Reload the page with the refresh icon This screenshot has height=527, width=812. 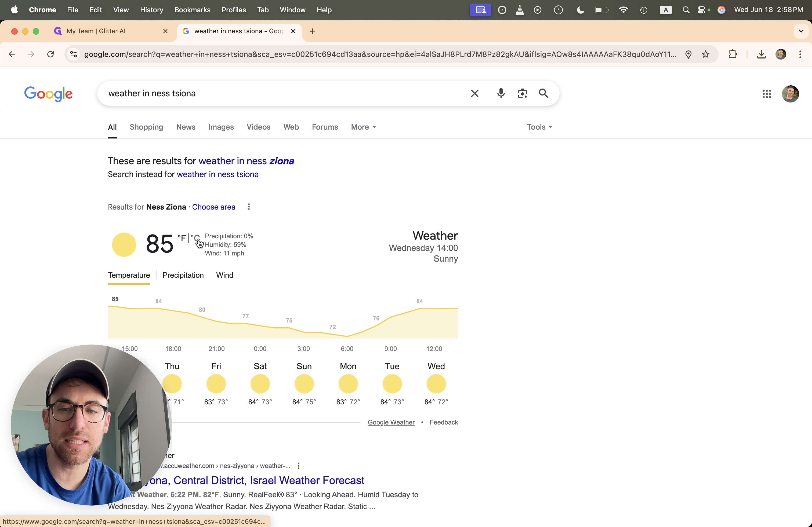50,54
